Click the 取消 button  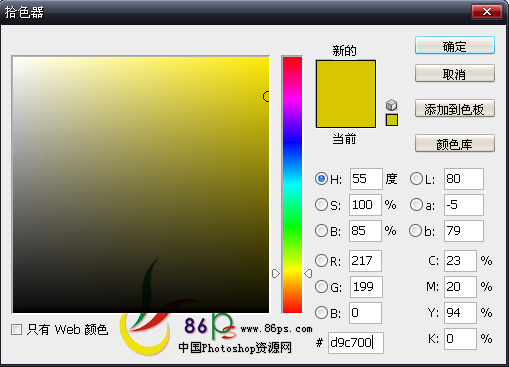pyautogui.click(x=455, y=73)
